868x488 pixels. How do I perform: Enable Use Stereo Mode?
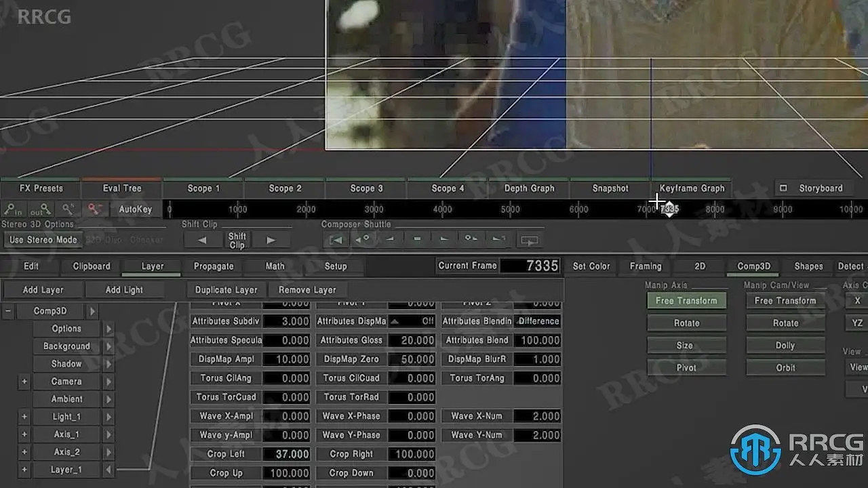[x=43, y=240]
